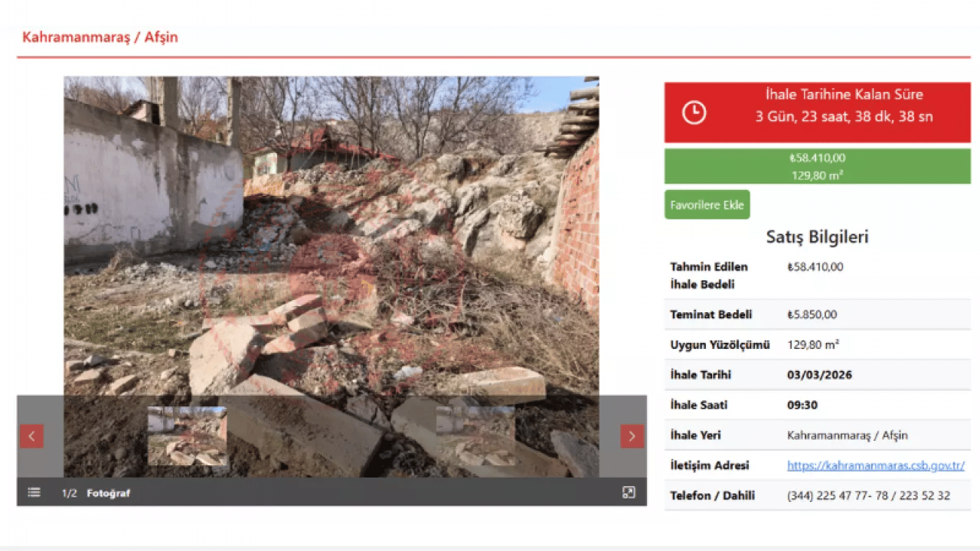Image resolution: width=980 pixels, height=551 pixels.
Task: Toggle the gallery thumbnail list icon
Action: click(x=34, y=493)
